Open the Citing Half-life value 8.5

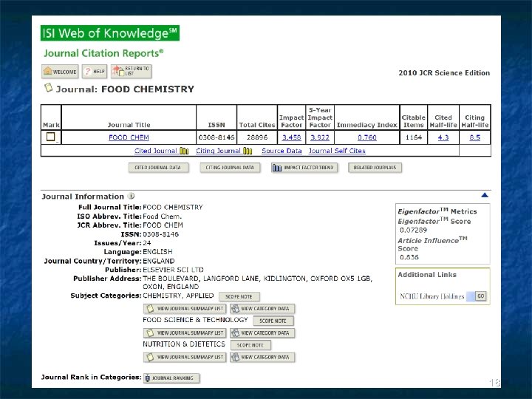474,137
